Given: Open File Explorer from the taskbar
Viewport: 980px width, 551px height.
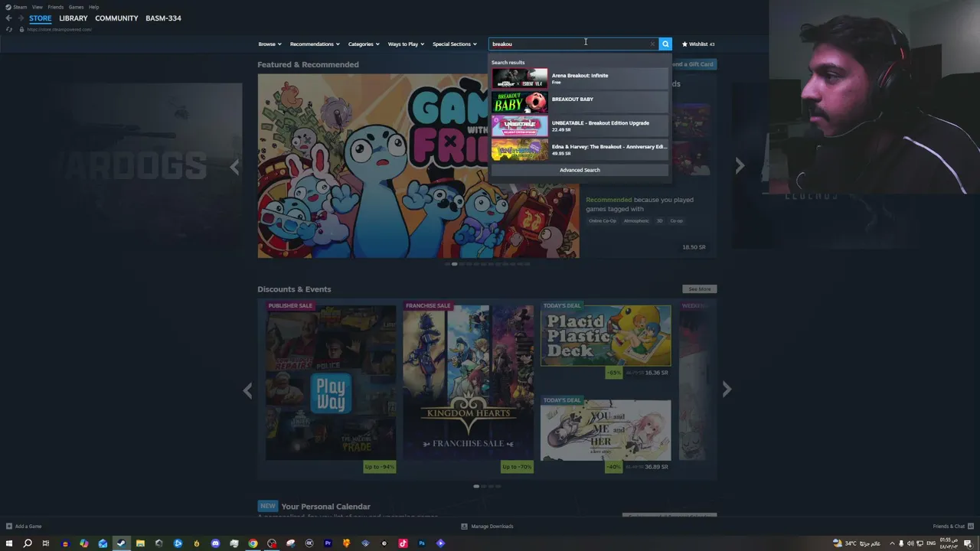Looking at the screenshot, I should pos(140,543).
